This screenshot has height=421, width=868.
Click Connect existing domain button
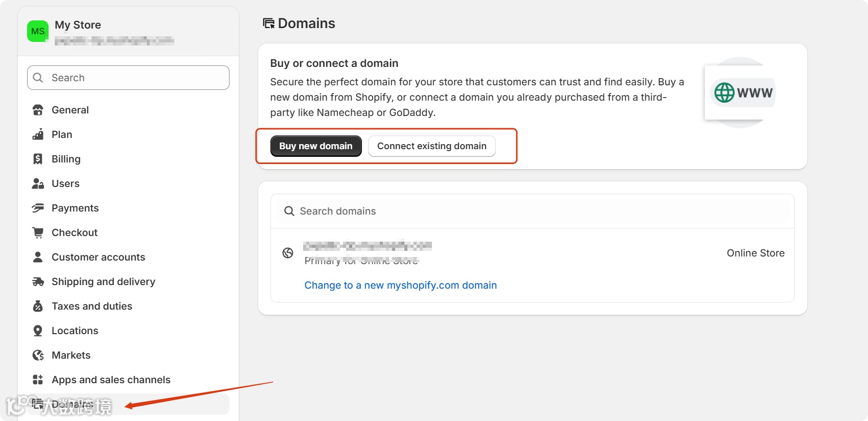click(x=431, y=146)
